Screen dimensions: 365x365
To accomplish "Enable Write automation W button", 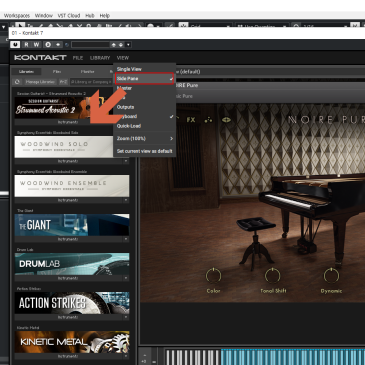I will coord(36,44).
